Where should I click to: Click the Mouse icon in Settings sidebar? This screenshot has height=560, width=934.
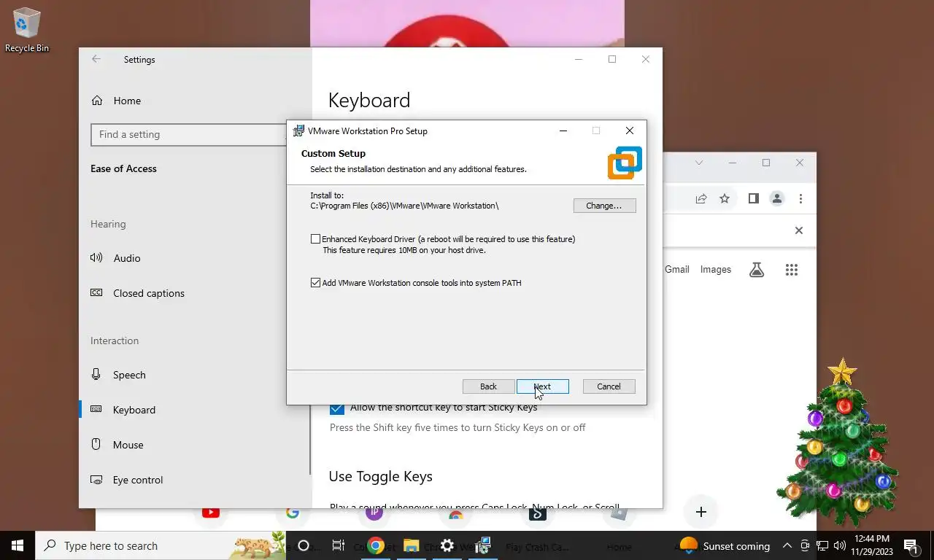pyautogui.click(x=96, y=444)
